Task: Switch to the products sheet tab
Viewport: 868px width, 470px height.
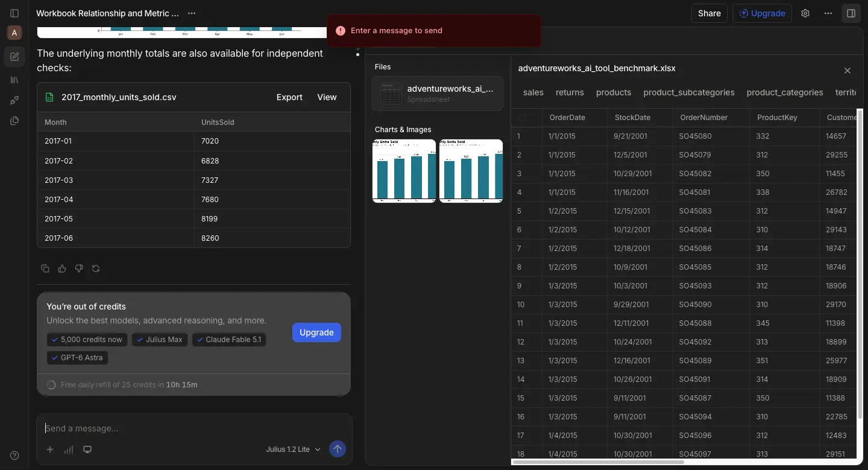Action: [x=614, y=92]
